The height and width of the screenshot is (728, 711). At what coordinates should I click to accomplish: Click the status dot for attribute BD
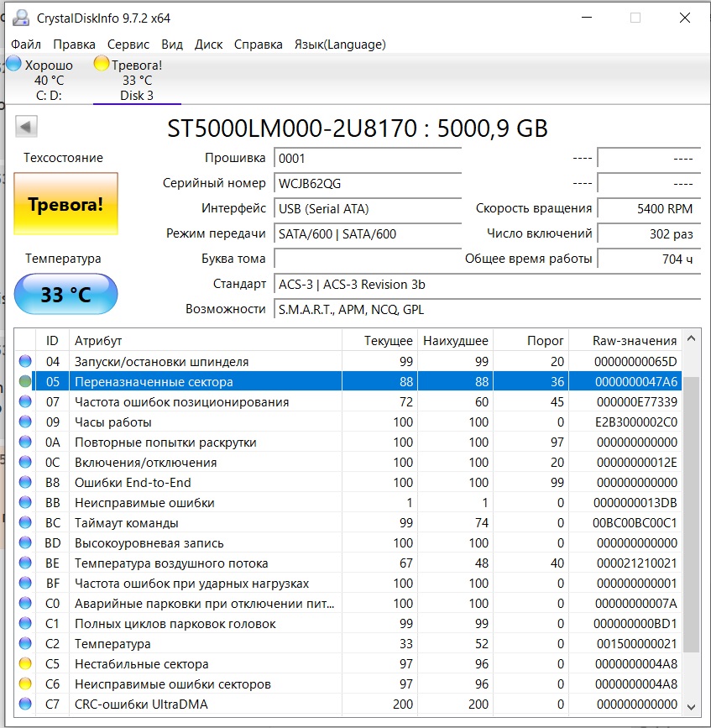click(25, 542)
